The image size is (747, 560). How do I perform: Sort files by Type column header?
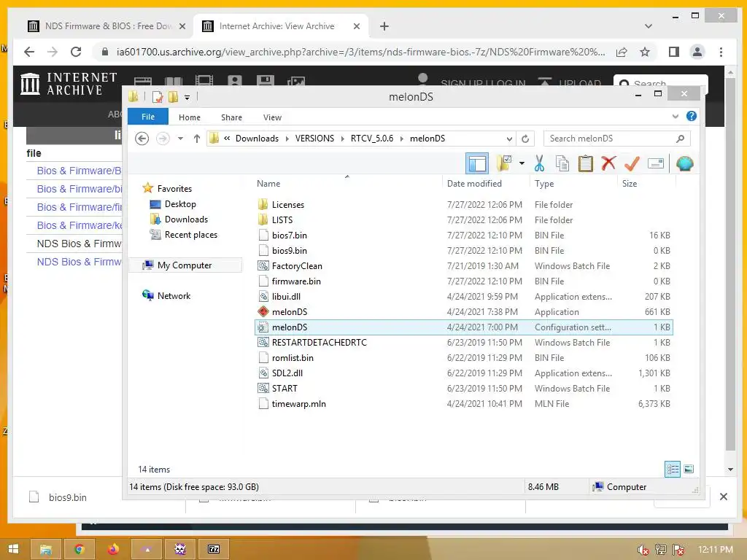544,183
